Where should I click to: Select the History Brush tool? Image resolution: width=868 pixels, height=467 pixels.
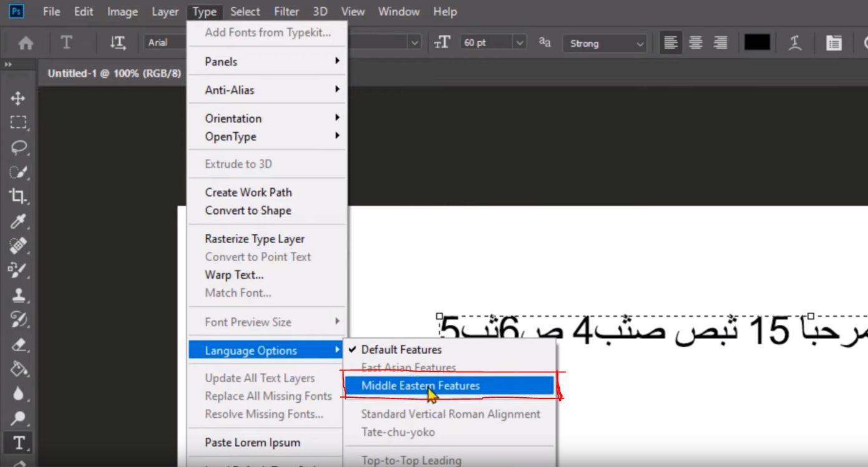point(18,320)
